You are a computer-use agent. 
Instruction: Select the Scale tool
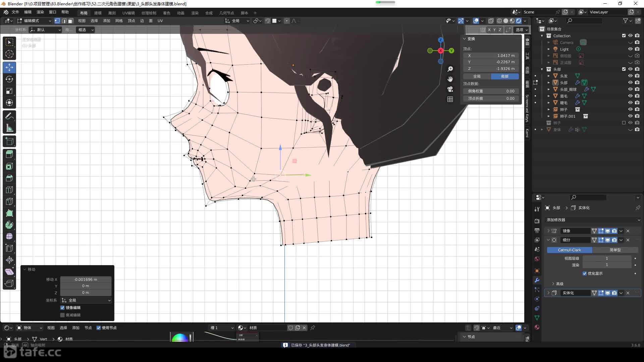[x=9, y=91]
